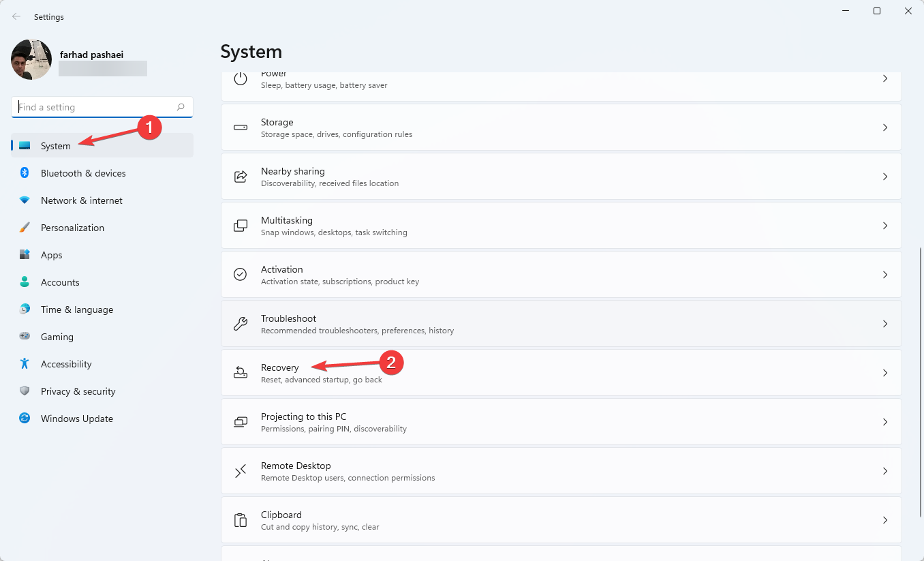The height and width of the screenshot is (561, 924).
Task: Open Activation using its right chevron
Action: (x=885, y=275)
